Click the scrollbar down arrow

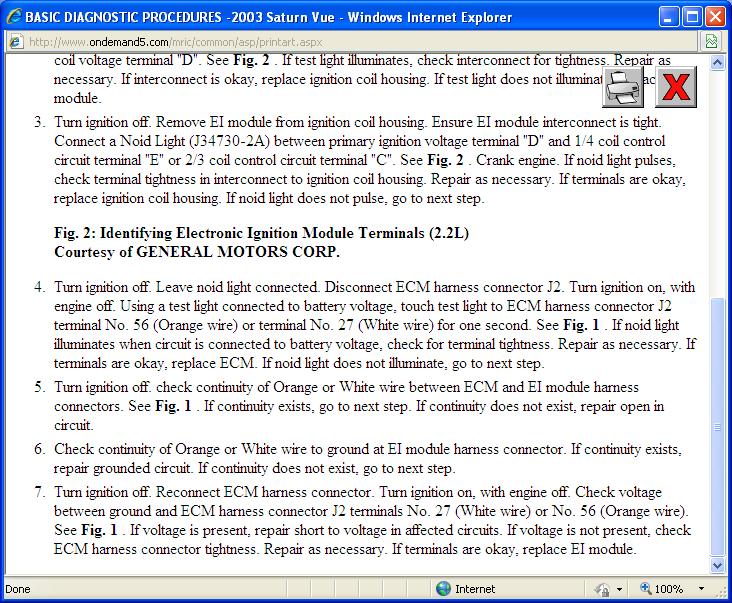pyautogui.click(x=718, y=566)
